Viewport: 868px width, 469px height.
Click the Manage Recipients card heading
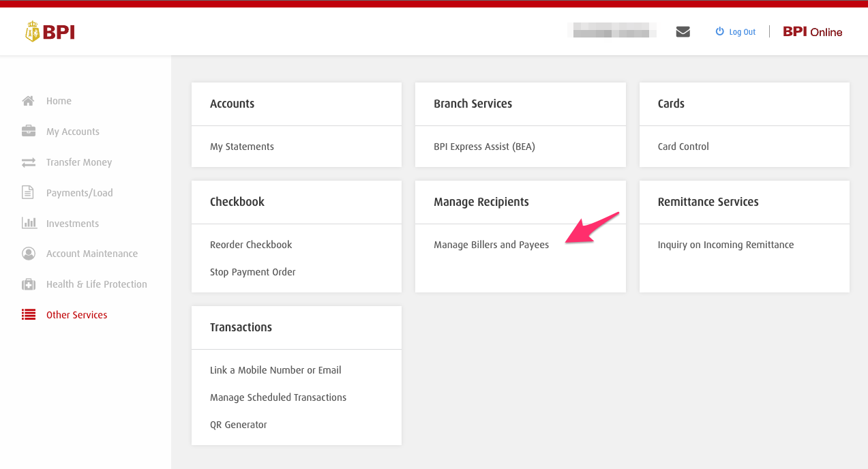click(481, 202)
